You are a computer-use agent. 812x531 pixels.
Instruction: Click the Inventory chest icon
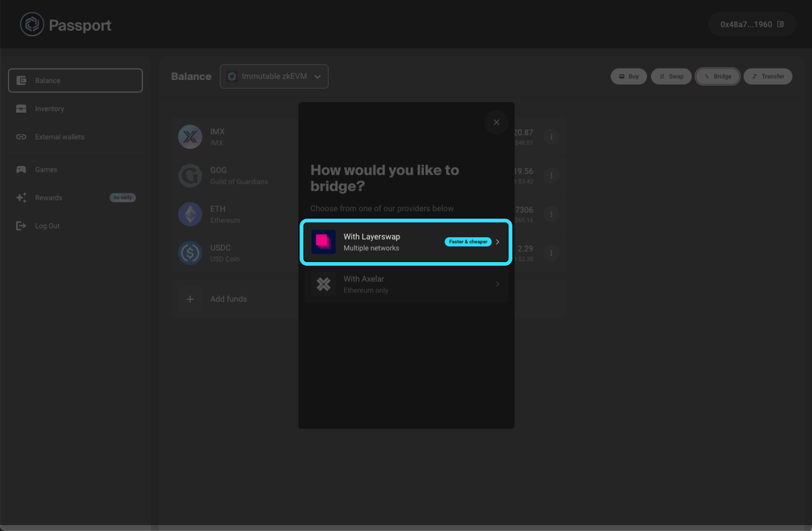[x=21, y=109]
